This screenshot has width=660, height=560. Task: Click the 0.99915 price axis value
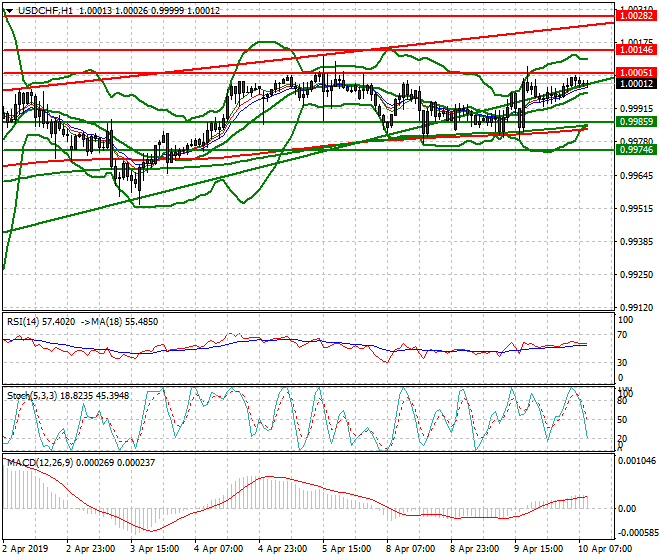(637, 109)
